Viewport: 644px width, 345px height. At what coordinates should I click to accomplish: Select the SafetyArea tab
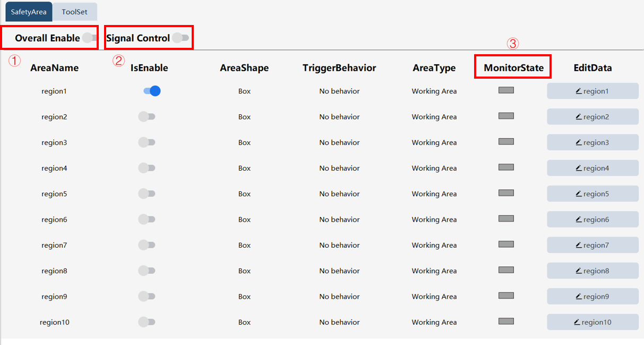point(29,12)
